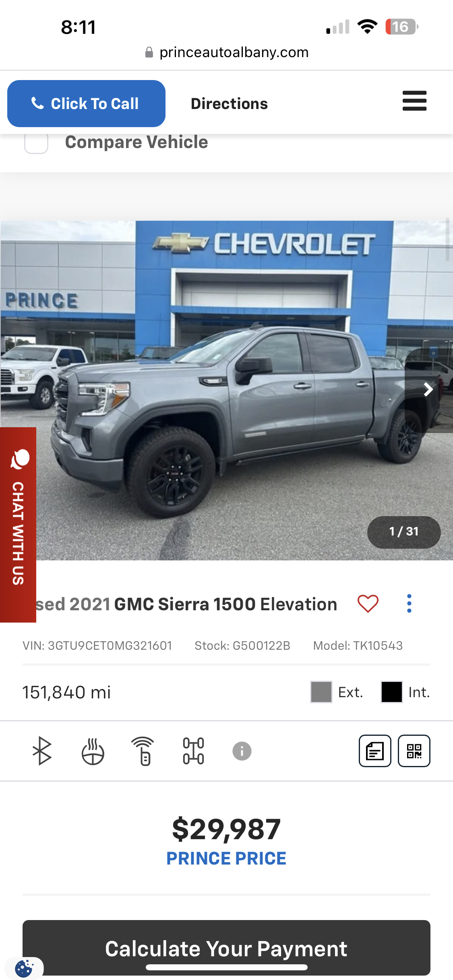
Task: Open the three-dot more options menu
Action: [409, 603]
